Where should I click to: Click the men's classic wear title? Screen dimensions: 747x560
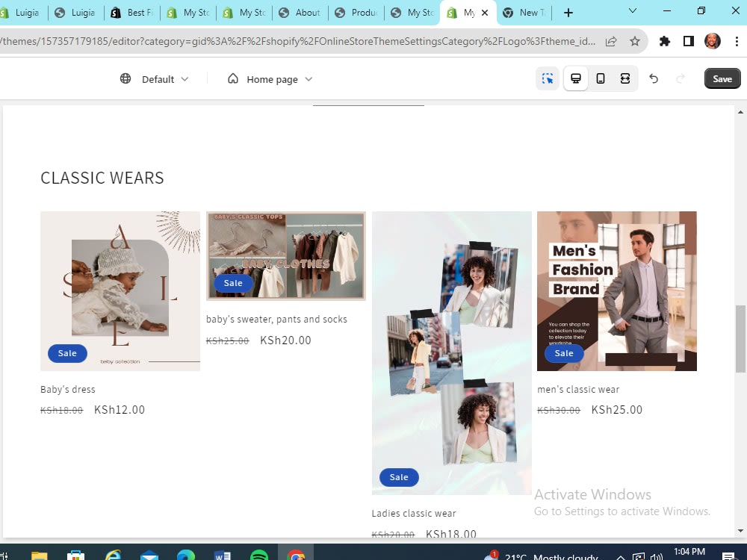[x=578, y=390]
